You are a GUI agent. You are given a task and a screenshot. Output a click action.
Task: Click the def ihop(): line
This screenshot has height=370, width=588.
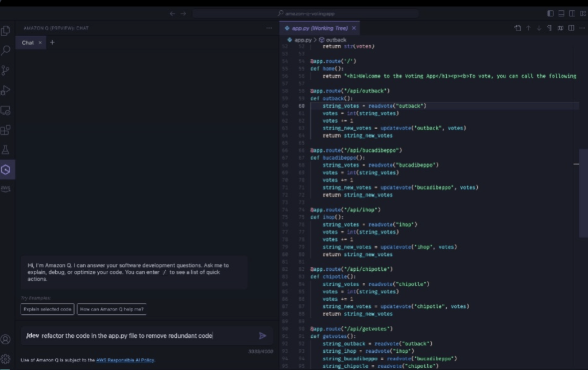327,217
